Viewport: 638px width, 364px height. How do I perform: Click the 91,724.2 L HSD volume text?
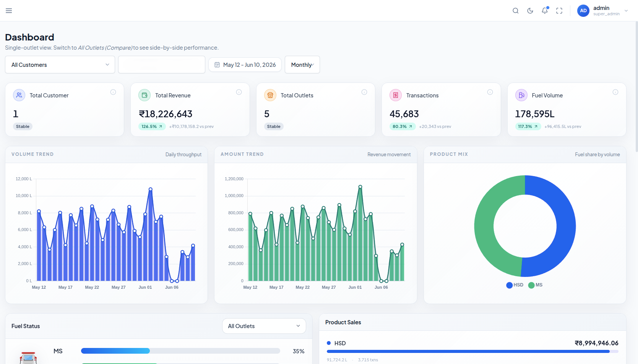[337, 360]
